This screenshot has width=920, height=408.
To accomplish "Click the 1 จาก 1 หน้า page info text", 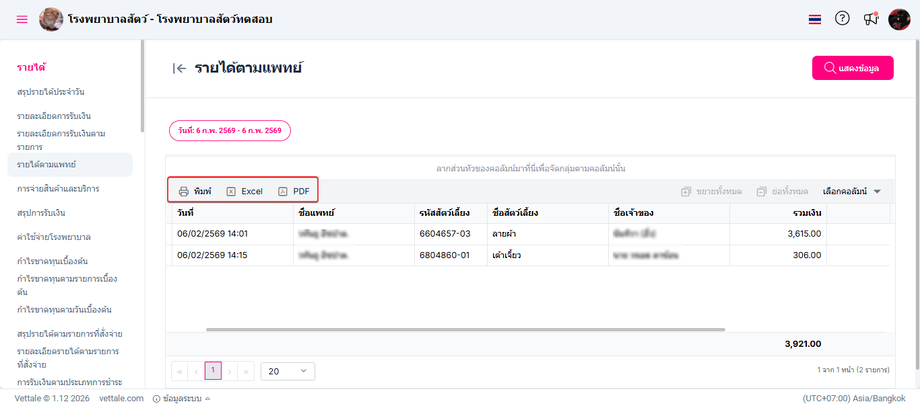I will pyautogui.click(x=853, y=370).
